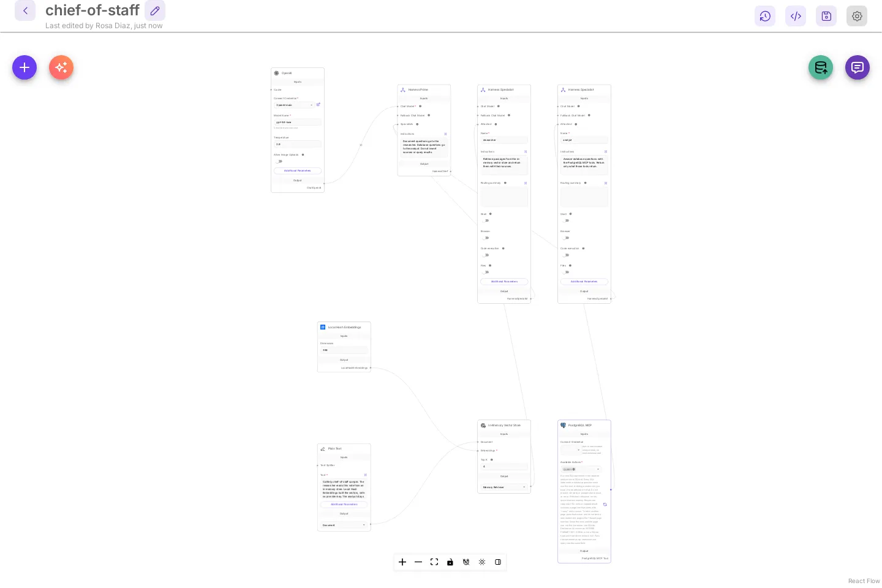Click the In-Memory Vector Store node icon
The image size is (882, 588).
pyautogui.click(x=483, y=425)
